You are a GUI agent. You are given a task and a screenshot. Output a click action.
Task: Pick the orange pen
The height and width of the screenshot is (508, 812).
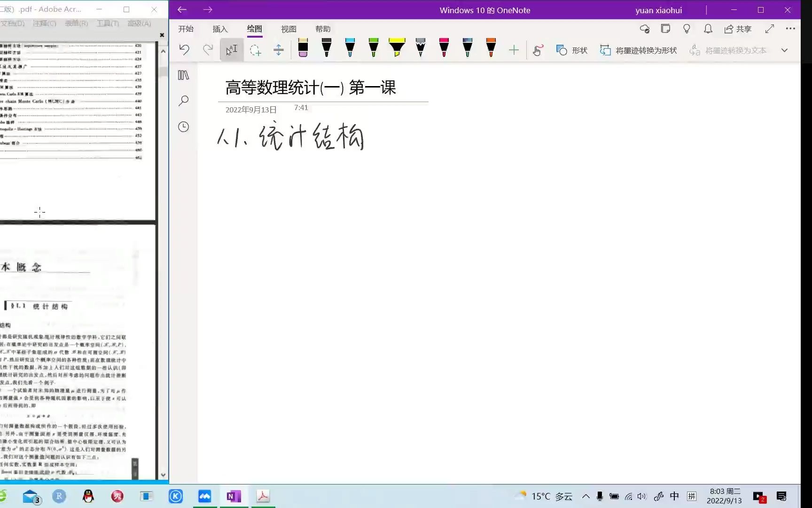tap(491, 48)
